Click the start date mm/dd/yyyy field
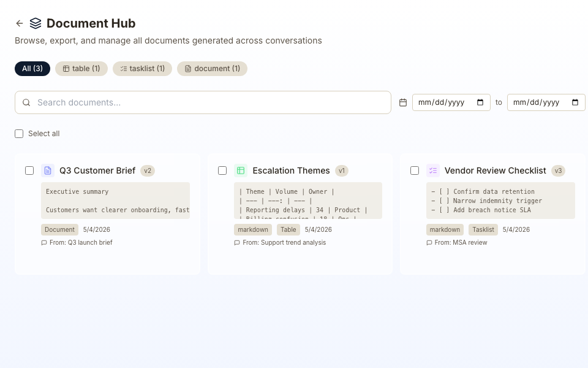 point(451,102)
